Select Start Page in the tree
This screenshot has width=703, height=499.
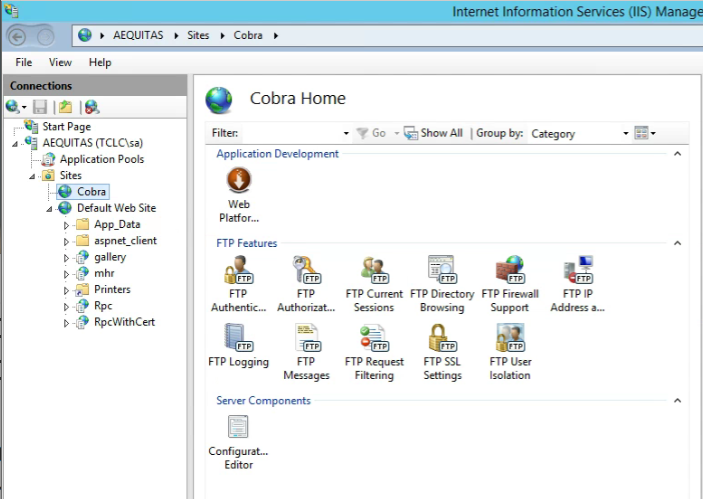[x=66, y=126]
